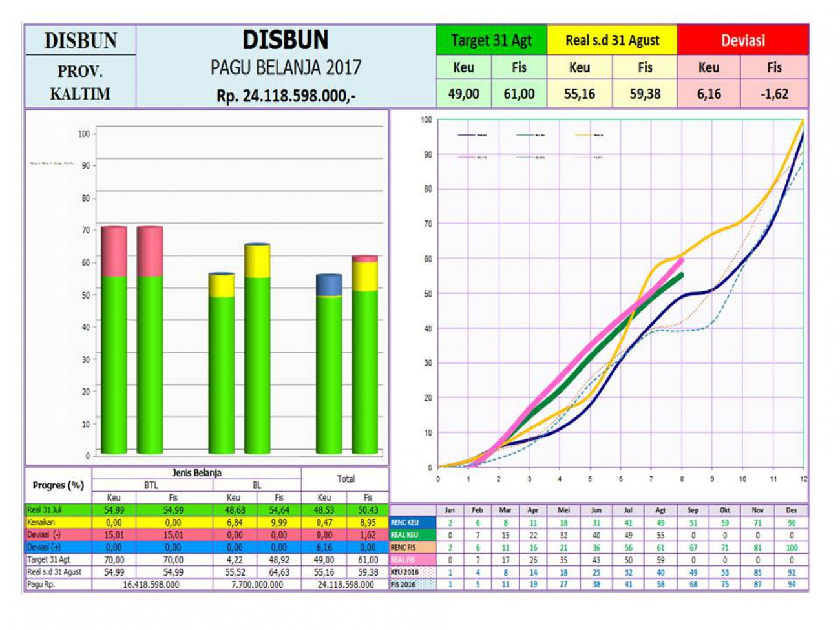This screenshot has width=840, height=630.
Task: Click the green Real 31 Juli row label
Action: [58, 510]
